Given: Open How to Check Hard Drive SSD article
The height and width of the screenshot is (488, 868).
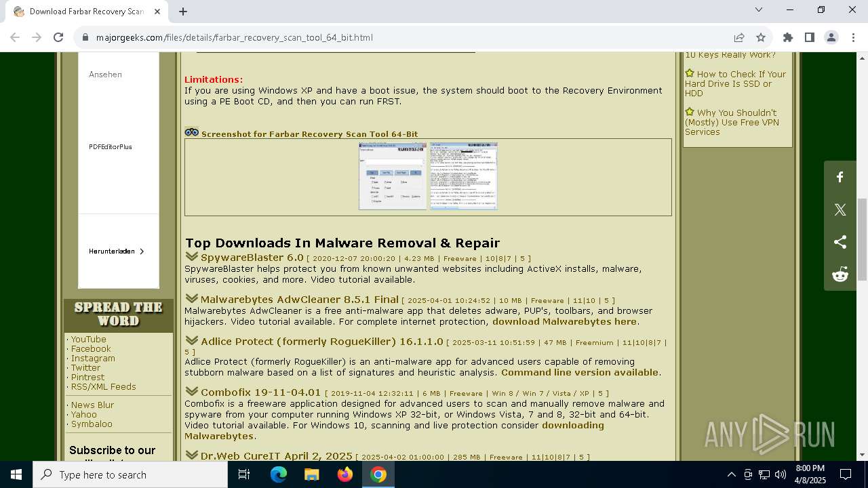Looking at the screenshot, I should 736,83.
